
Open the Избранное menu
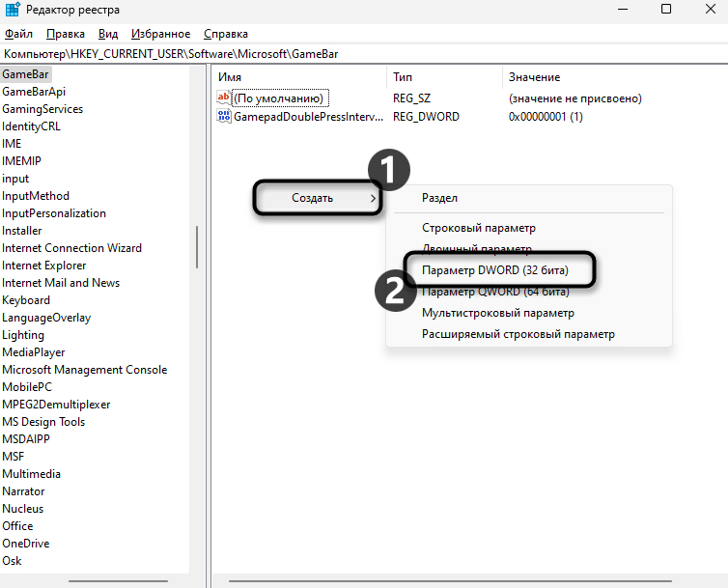pos(160,34)
